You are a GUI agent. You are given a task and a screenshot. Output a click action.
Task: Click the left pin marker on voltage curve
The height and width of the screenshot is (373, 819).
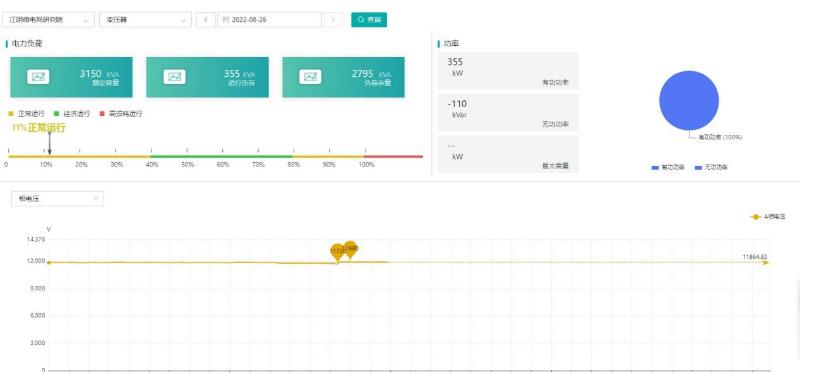tap(337, 252)
